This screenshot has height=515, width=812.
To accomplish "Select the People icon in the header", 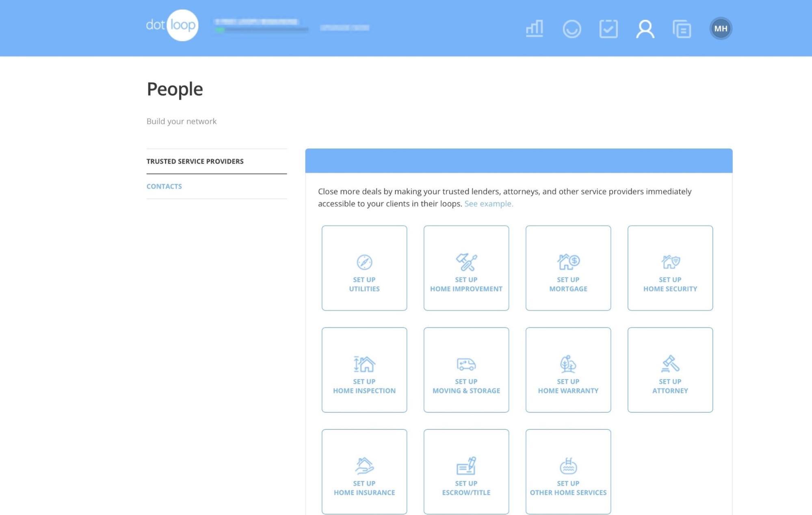I will coord(644,28).
